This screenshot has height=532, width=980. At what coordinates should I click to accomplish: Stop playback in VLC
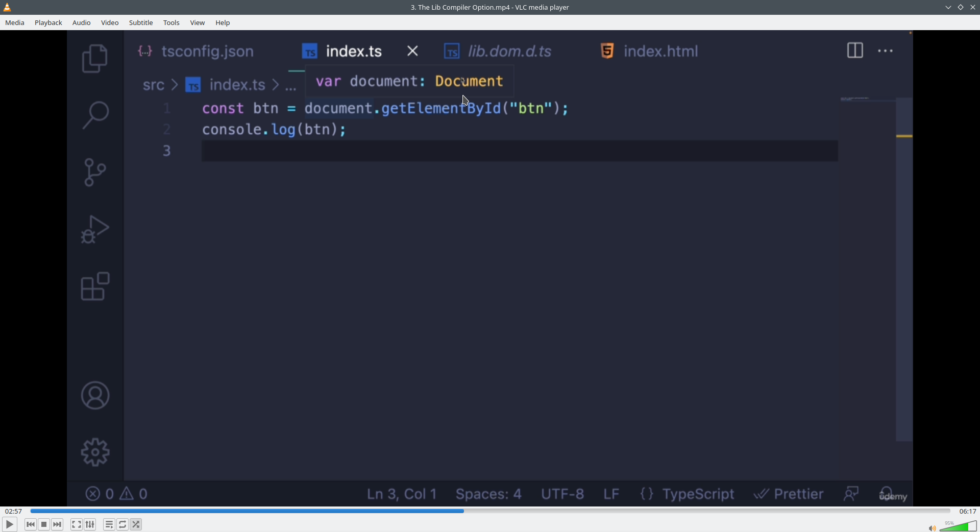click(x=44, y=524)
